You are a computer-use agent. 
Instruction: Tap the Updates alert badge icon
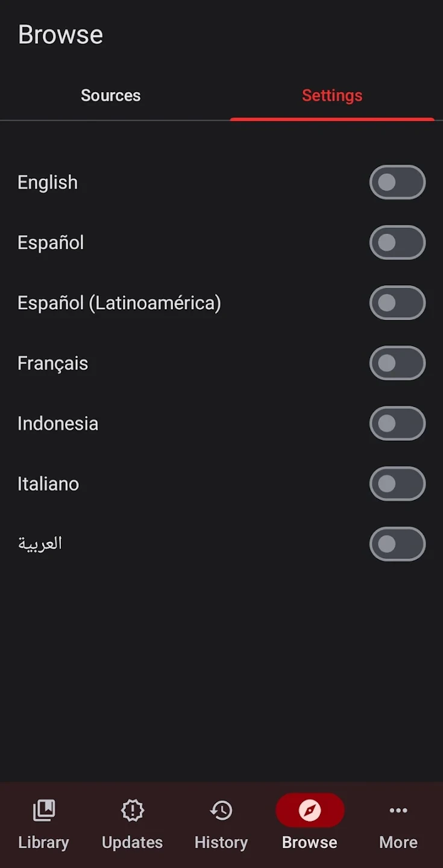click(132, 811)
